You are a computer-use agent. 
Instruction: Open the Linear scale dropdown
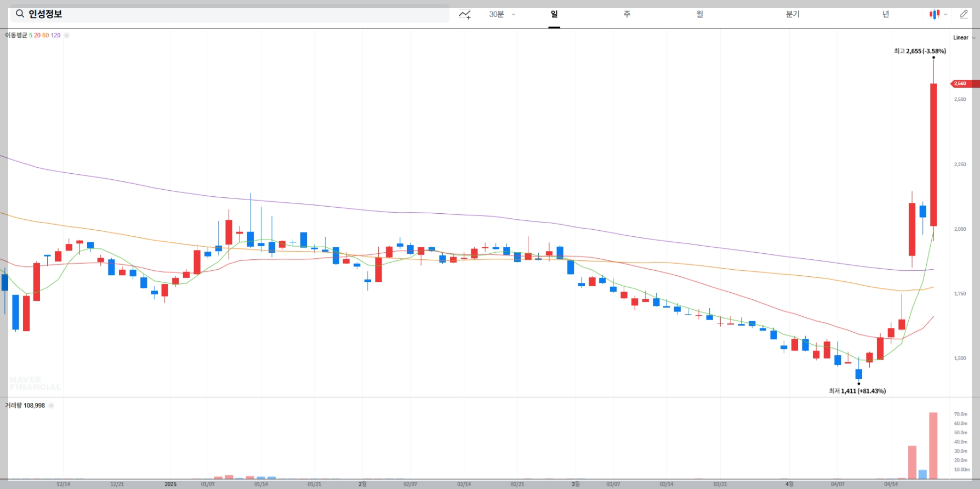(x=964, y=38)
